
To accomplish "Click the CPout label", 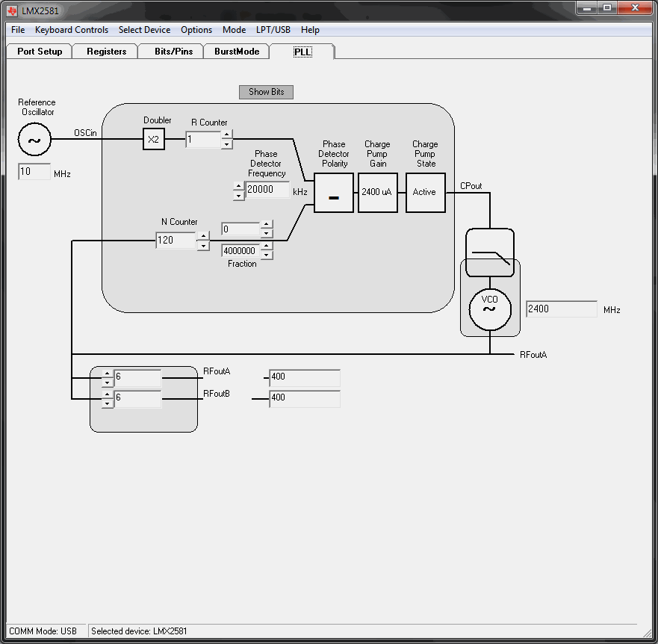I will pos(471,186).
